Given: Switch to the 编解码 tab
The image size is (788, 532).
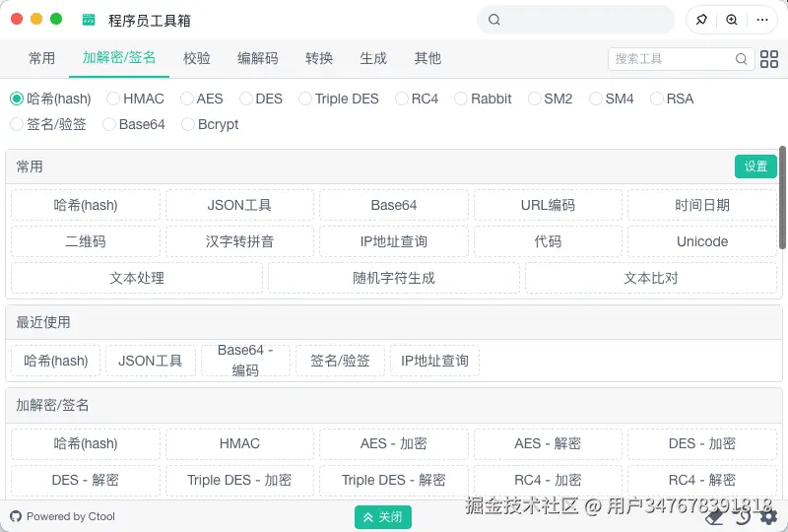Looking at the screenshot, I should (x=258, y=58).
